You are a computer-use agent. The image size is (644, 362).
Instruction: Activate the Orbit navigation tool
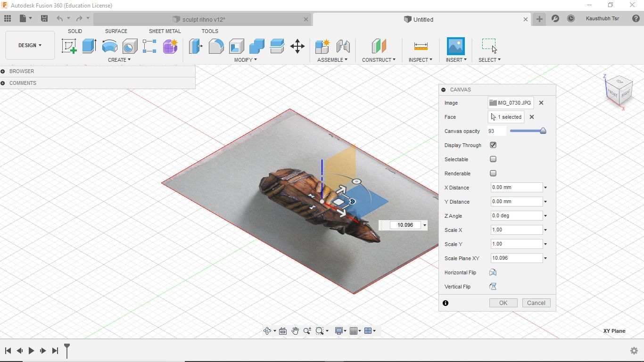coord(267,330)
